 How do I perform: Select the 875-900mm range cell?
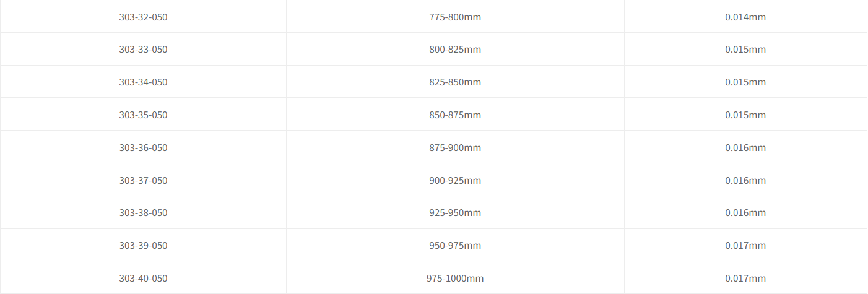(x=455, y=148)
